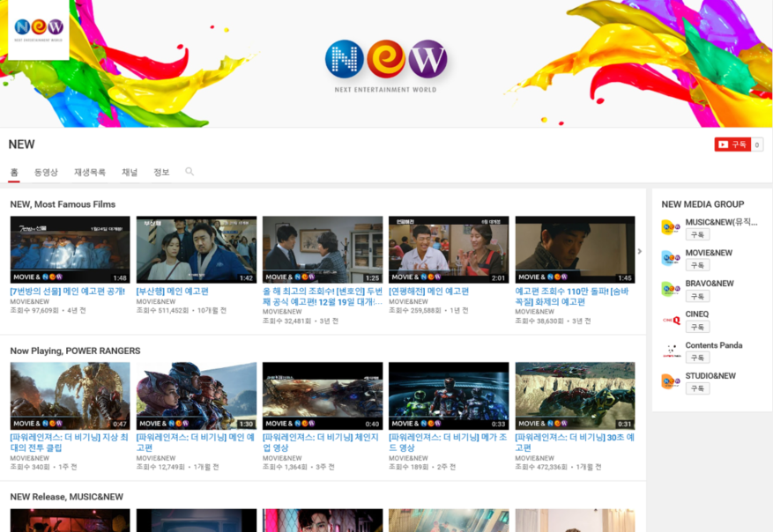Image resolution: width=773 pixels, height=532 pixels.
Task: Subscribe to Contents Panda
Action: coord(697,358)
